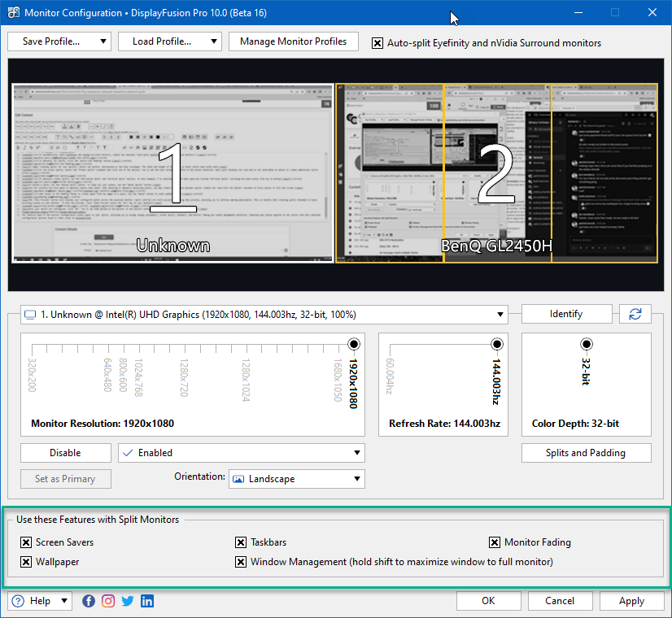Click the 1024x768 resolution label
This screenshot has width=672, height=618.
[138, 378]
